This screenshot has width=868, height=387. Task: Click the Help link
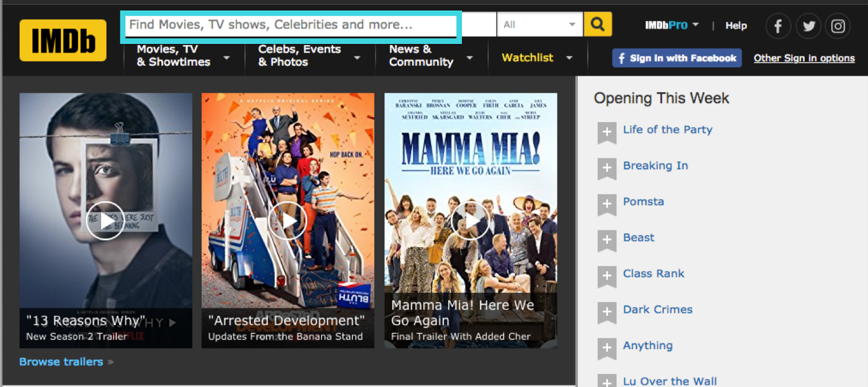pos(736,25)
